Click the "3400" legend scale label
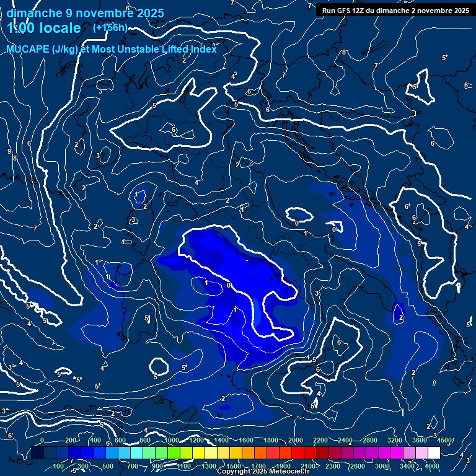 point(407,466)
